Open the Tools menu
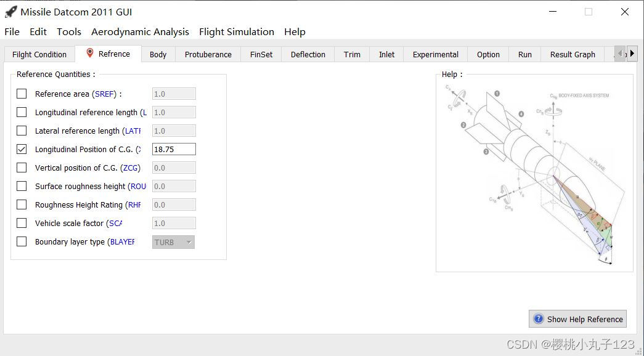 (x=69, y=31)
